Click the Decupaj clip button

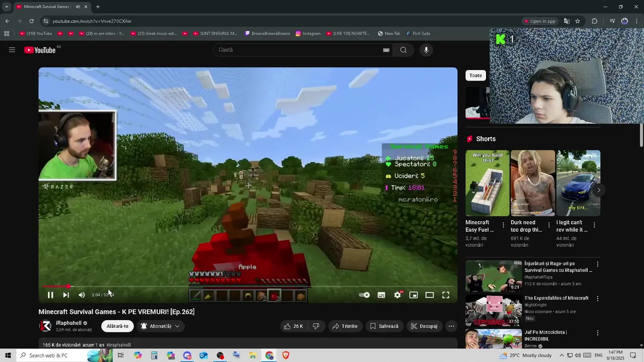[x=424, y=326]
